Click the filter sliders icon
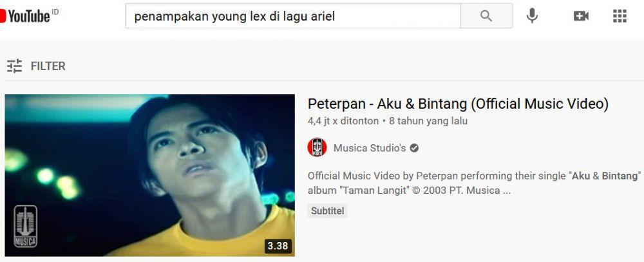This screenshot has width=644, height=262. tap(15, 66)
